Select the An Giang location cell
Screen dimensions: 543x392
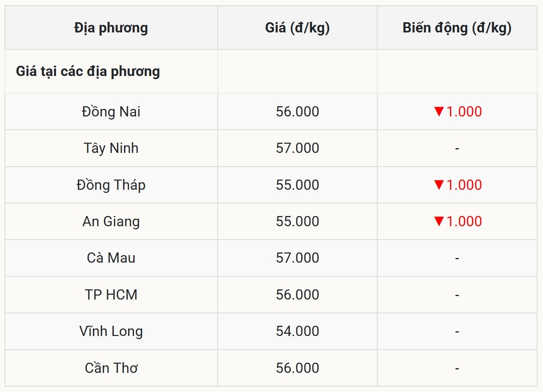pos(111,221)
